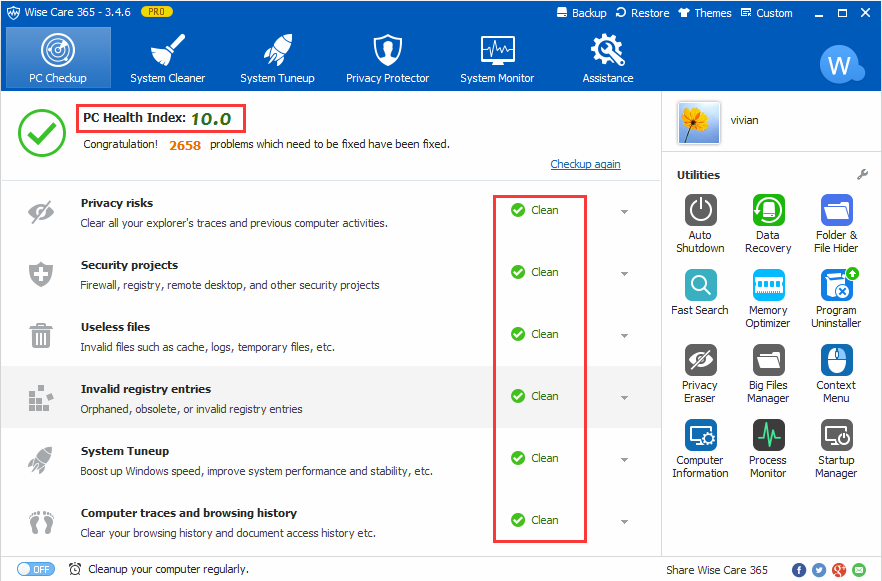Open the System Cleaner tab
This screenshot has width=882, height=581.
tap(168, 57)
